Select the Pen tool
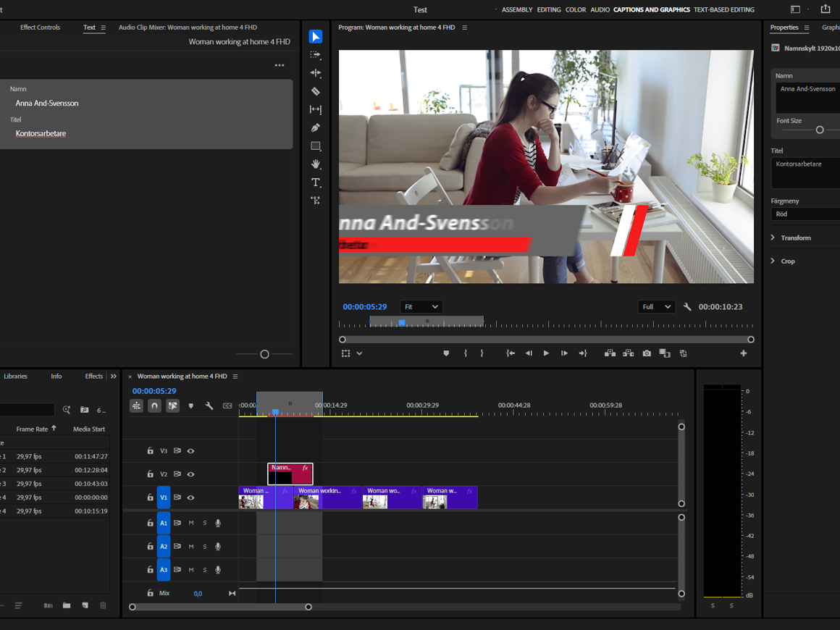The width and height of the screenshot is (840, 630). click(316, 128)
